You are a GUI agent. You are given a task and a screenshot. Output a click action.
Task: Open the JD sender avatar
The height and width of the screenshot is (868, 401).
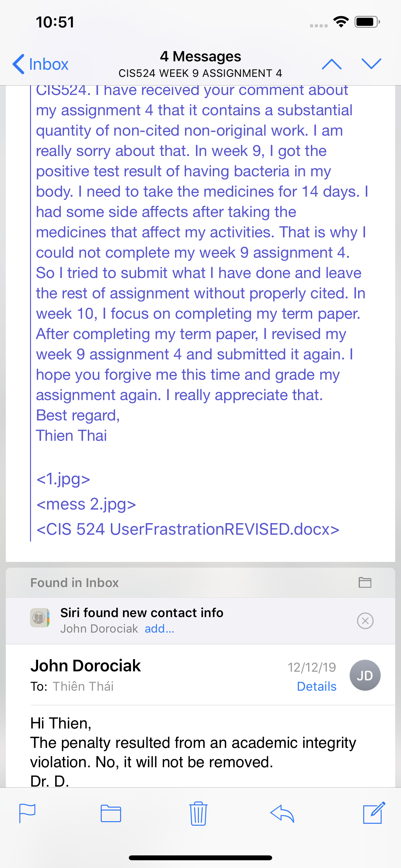pos(365,675)
